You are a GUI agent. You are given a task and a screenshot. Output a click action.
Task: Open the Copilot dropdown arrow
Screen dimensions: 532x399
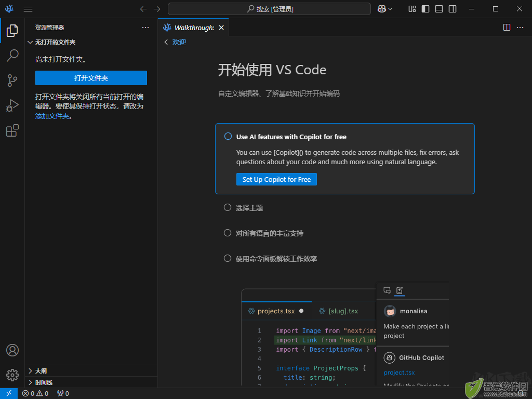[x=390, y=9]
